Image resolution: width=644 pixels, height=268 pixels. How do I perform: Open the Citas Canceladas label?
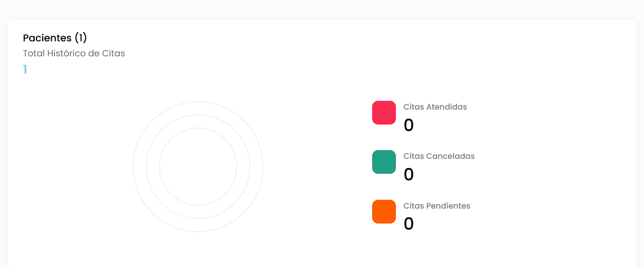pyautogui.click(x=439, y=156)
